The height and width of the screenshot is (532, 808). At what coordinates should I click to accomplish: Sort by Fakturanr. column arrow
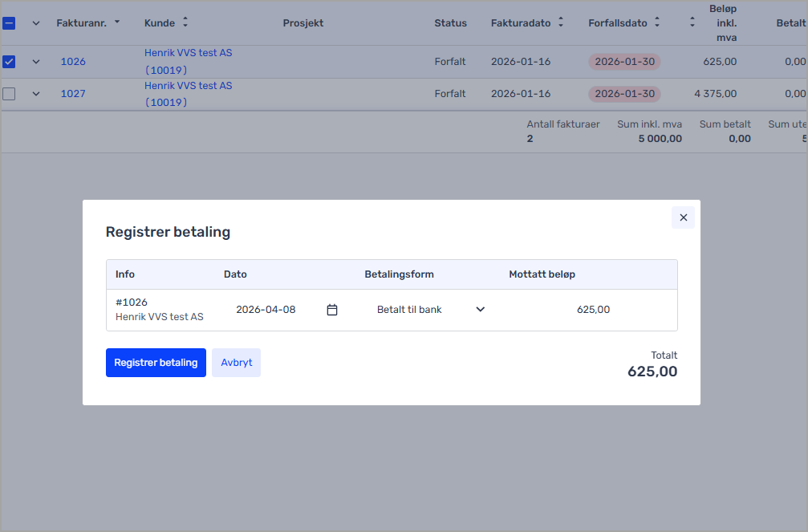click(117, 22)
